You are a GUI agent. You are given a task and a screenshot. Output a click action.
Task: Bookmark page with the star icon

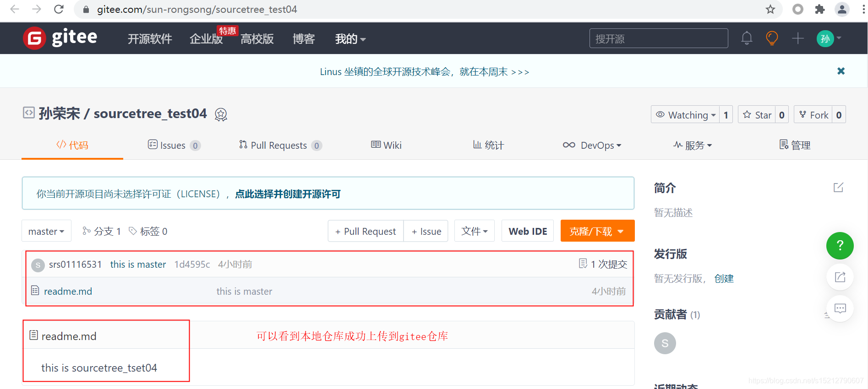[x=770, y=9]
